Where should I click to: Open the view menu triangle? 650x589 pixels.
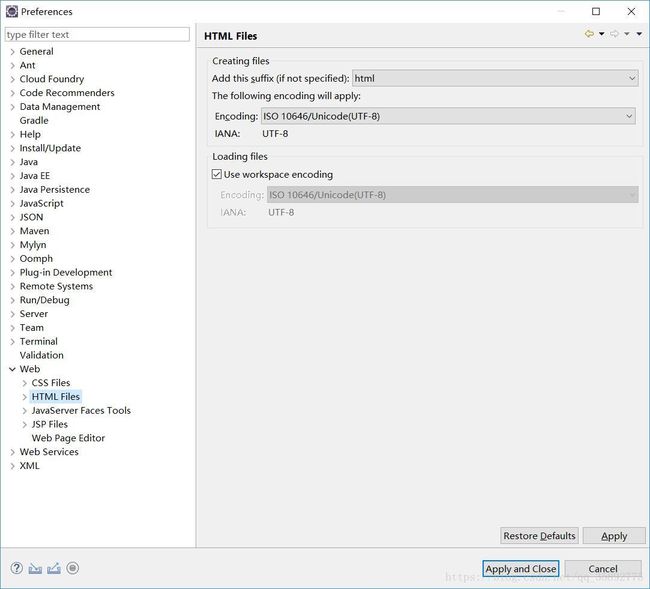point(639,34)
